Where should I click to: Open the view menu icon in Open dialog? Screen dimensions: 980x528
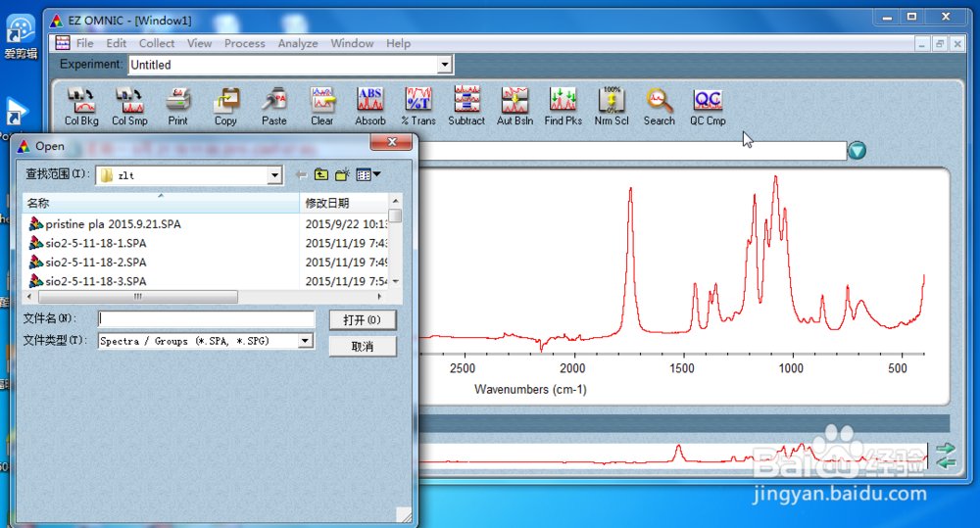tap(367, 175)
